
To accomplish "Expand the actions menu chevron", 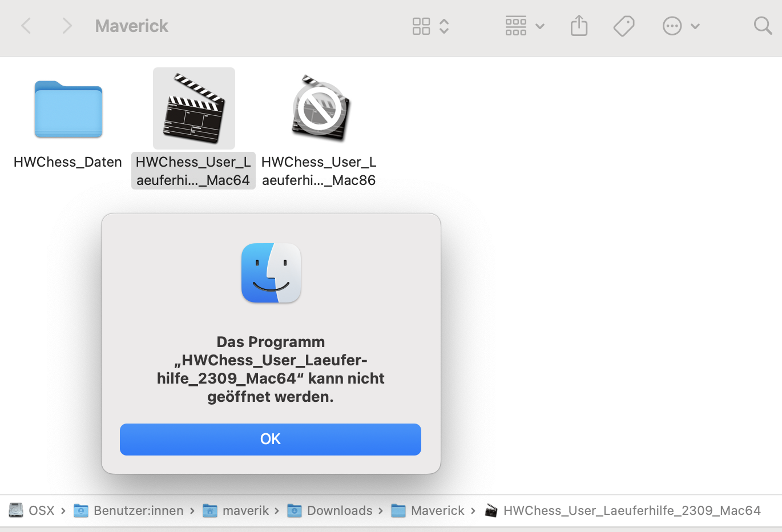I will click(x=695, y=26).
